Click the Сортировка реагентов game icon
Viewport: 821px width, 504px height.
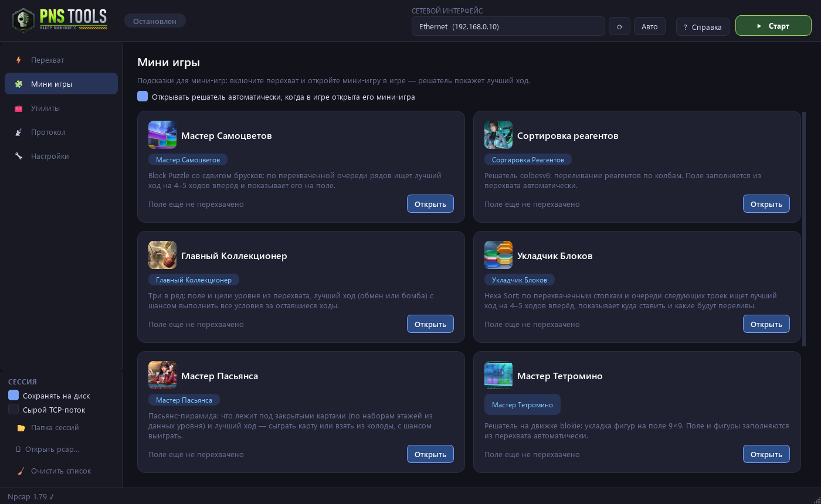(x=498, y=135)
